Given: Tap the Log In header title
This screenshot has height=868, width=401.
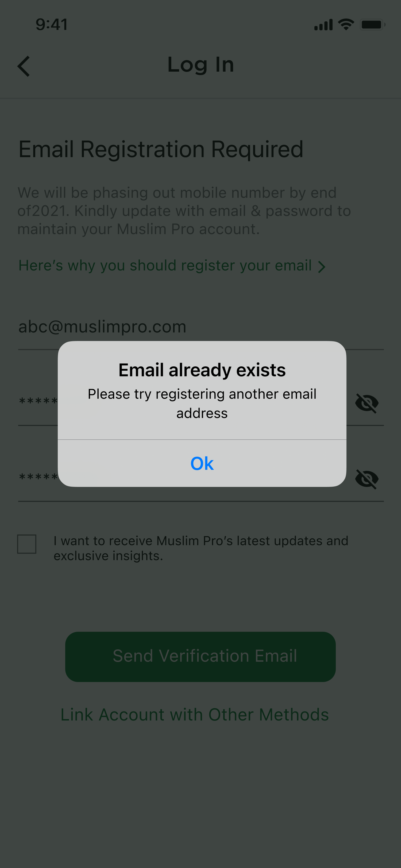Looking at the screenshot, I should coord(200,65).
